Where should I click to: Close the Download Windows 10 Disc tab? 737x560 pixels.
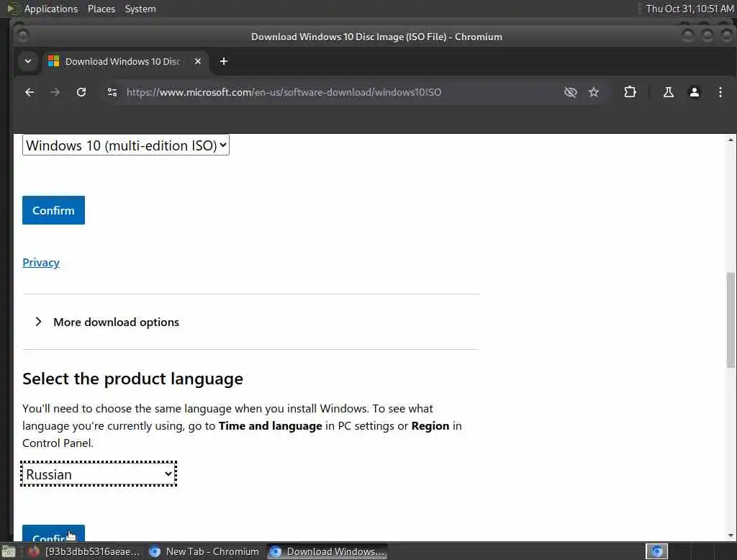(x=198, y=62)
